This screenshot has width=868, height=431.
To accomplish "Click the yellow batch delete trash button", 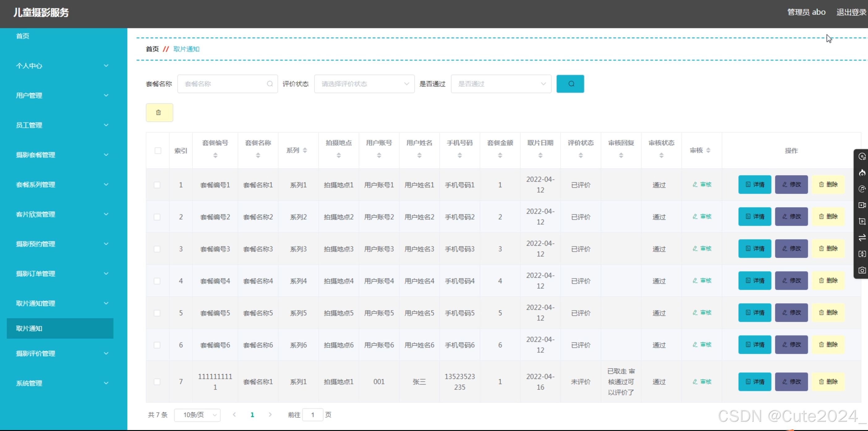I will tap(159, 112).
